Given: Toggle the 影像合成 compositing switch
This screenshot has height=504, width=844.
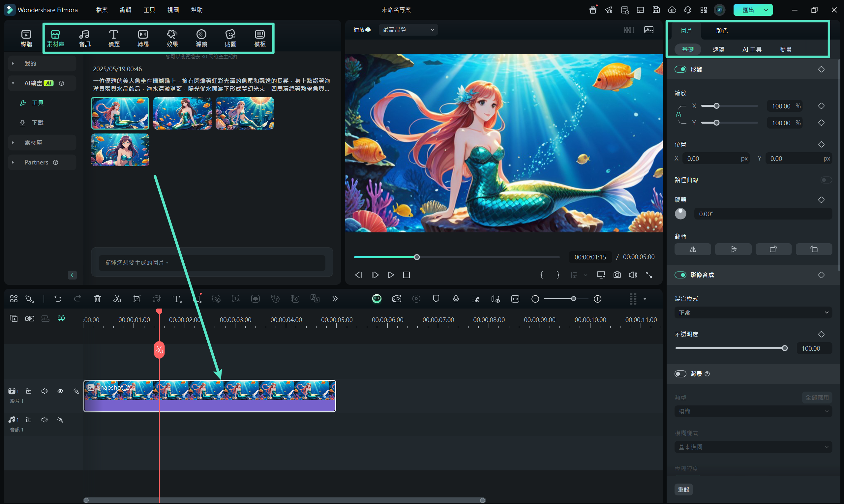Looking at the screenshot, I should tap(680, 275).
